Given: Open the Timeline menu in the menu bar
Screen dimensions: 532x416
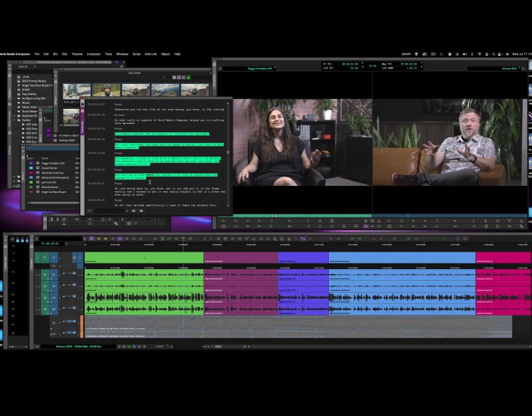Looking at the screenshot, I should coord(77,53).
